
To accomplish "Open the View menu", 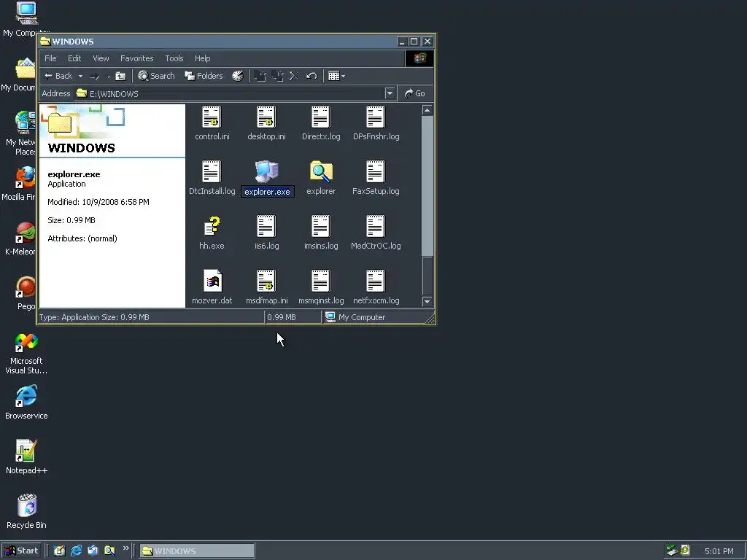I will [101, 58].
